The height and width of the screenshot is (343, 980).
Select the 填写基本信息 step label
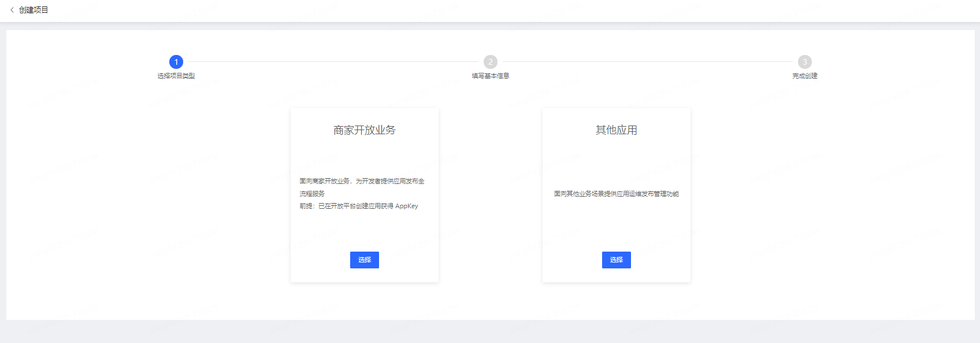[x=491, y=76]
